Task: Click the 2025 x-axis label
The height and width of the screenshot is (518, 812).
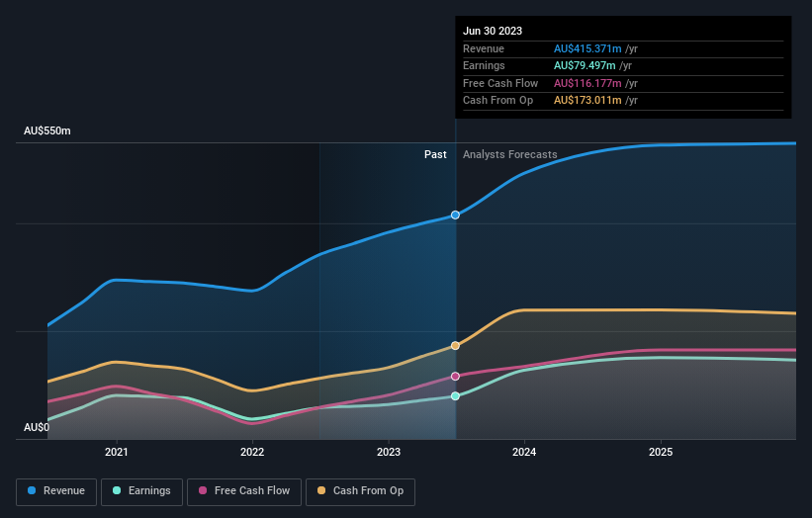Action: pos(661,452)
